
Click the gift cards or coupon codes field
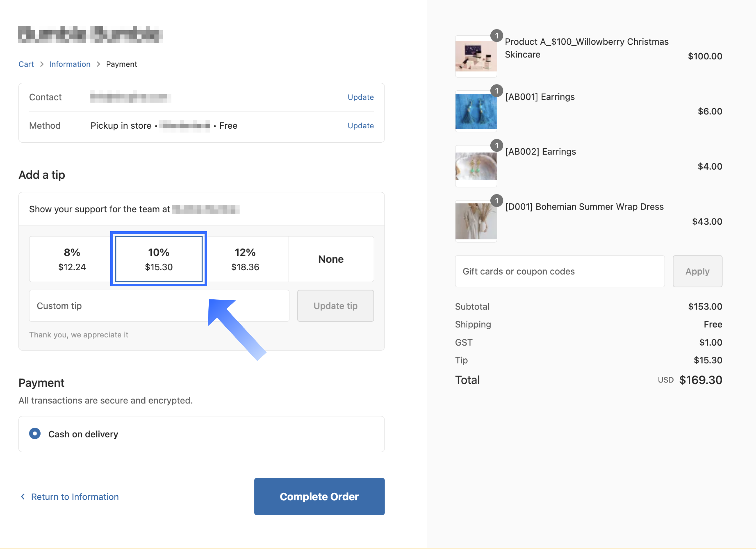coord(559,271)
